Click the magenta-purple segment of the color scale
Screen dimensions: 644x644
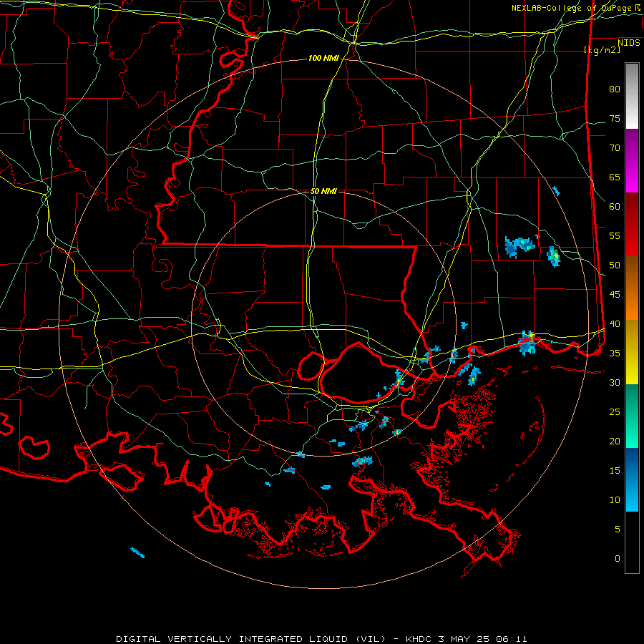point(632,160)
